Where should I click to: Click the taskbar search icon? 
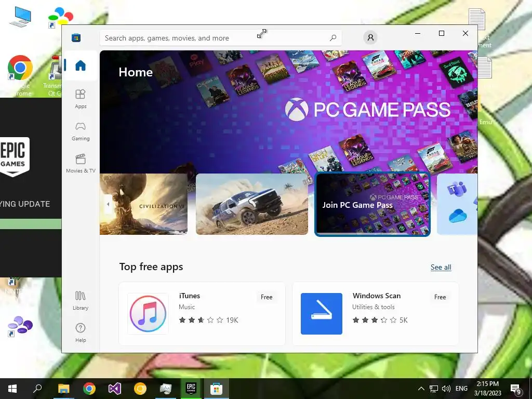pyautogui.click(x=37, y=389)
